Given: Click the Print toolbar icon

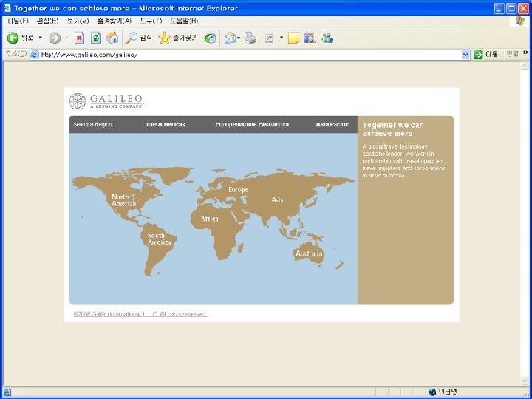Looking at the screenshot, I should [250, 38].
